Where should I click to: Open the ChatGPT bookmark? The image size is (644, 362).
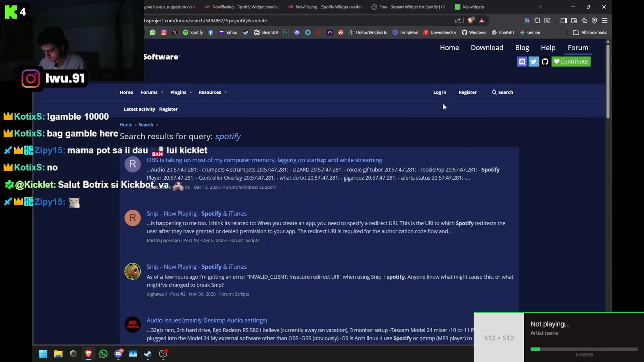point(503,32)
